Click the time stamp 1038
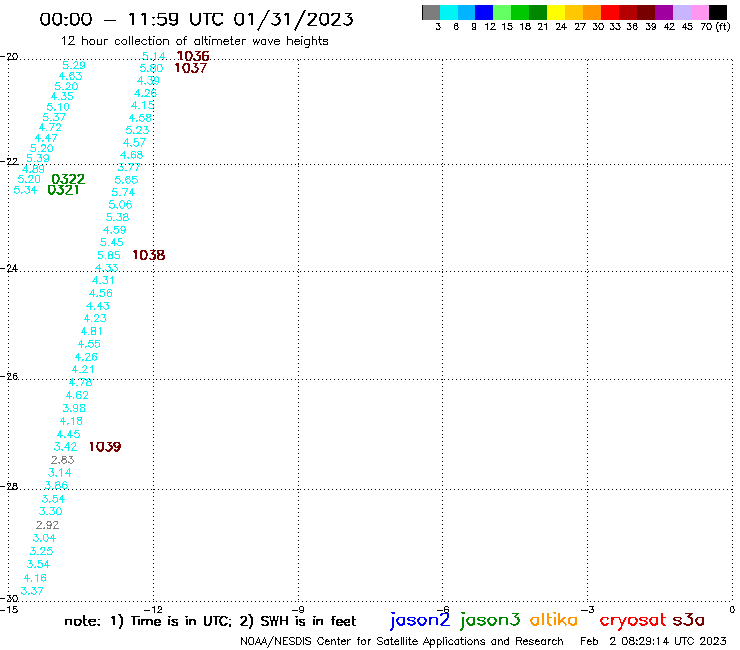Screen dimensions: 740x650 tap(149, 255)
